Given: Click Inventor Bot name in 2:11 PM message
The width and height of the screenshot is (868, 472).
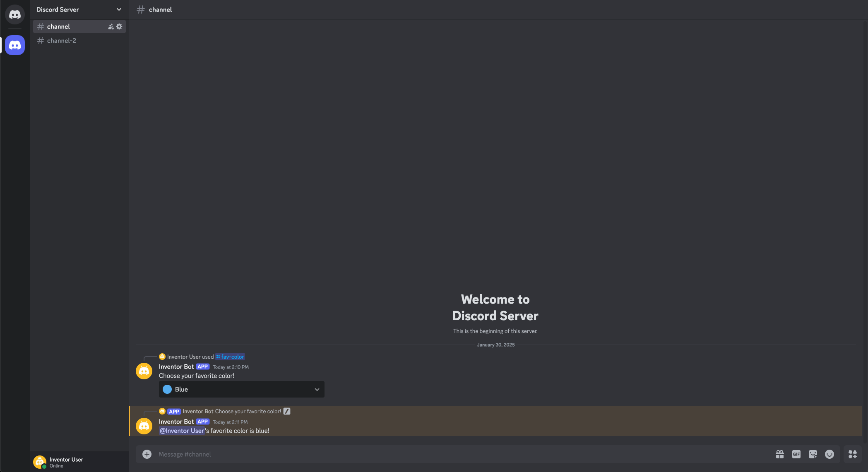Looking at the screenshot, I should coord(176,422).
